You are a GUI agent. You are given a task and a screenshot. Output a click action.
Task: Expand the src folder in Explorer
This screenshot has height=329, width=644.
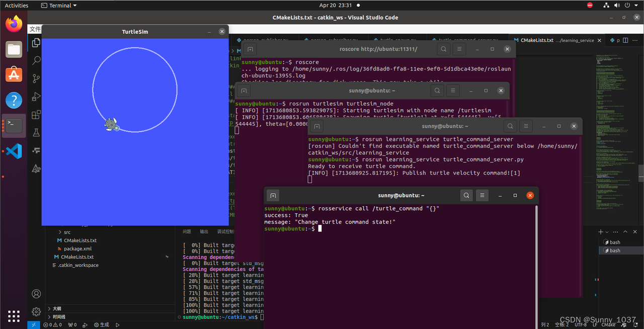67,232
